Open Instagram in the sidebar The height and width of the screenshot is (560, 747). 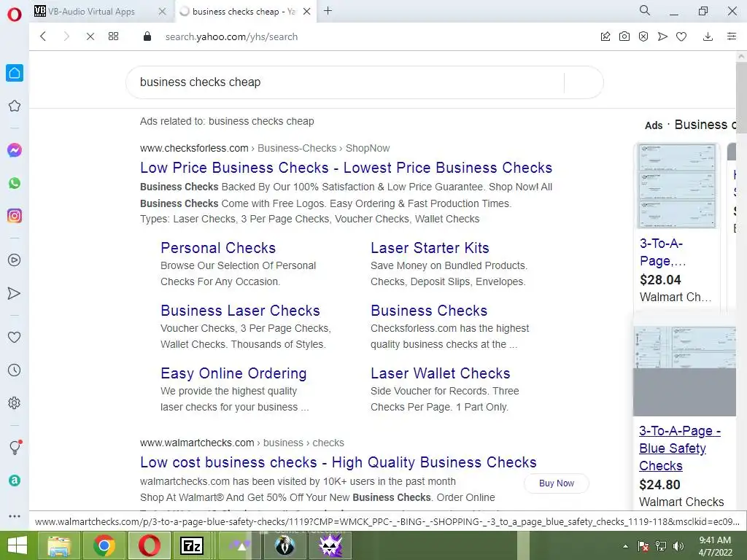15,216
